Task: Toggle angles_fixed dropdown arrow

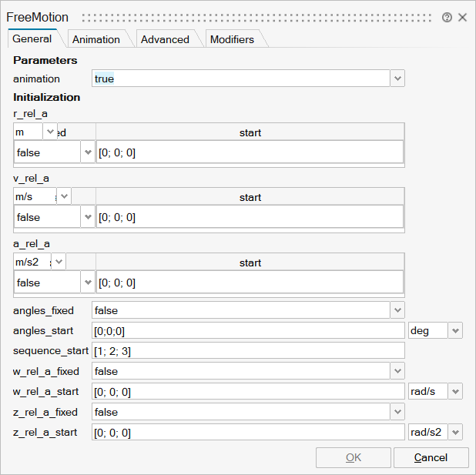Action: point(397,310)
